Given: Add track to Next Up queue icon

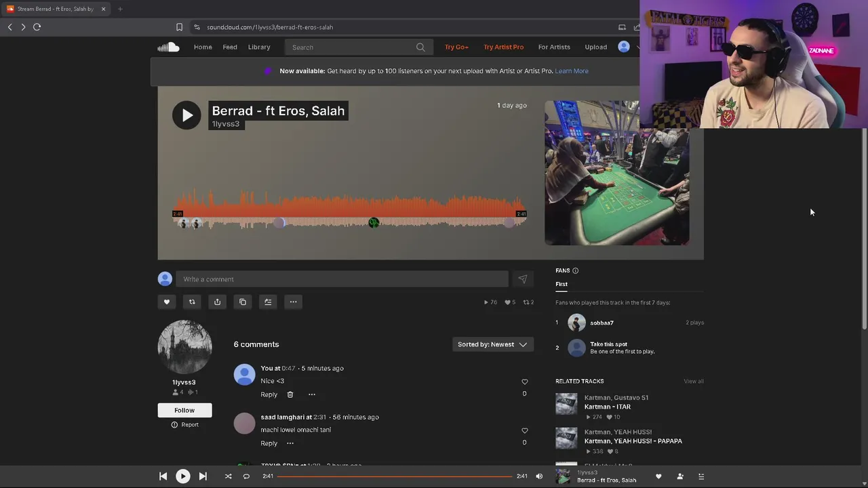Looking at the screenshot, I should (268, 302).
